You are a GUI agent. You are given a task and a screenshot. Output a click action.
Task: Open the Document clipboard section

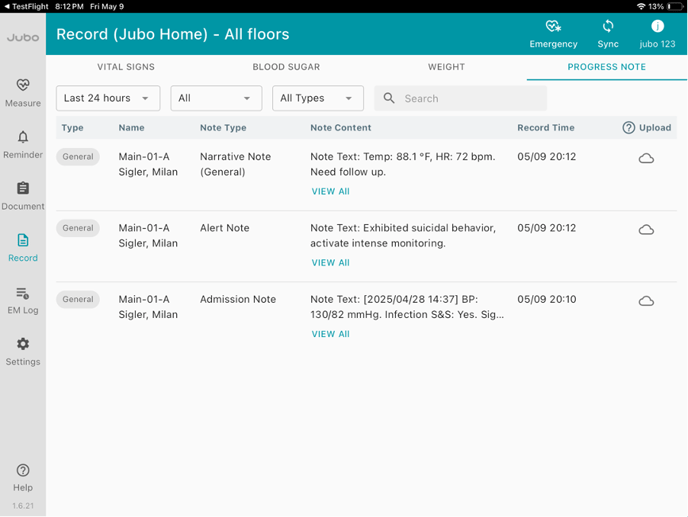tap(23, 196)
